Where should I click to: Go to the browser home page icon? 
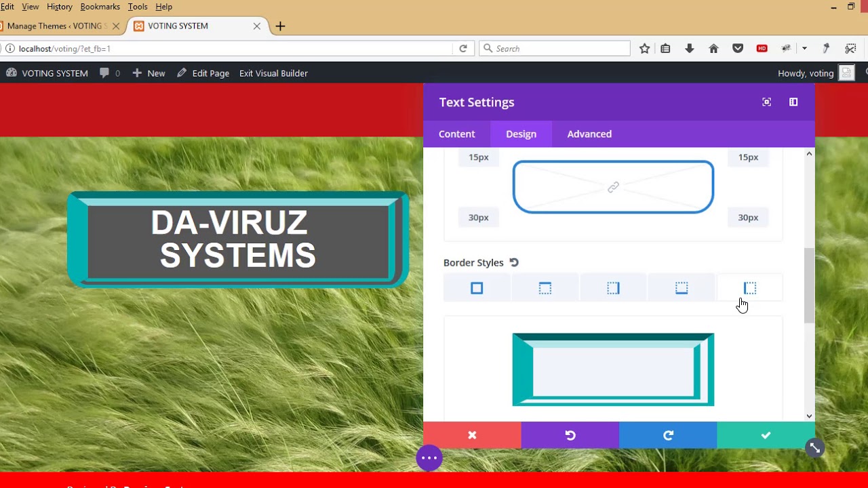713,49
